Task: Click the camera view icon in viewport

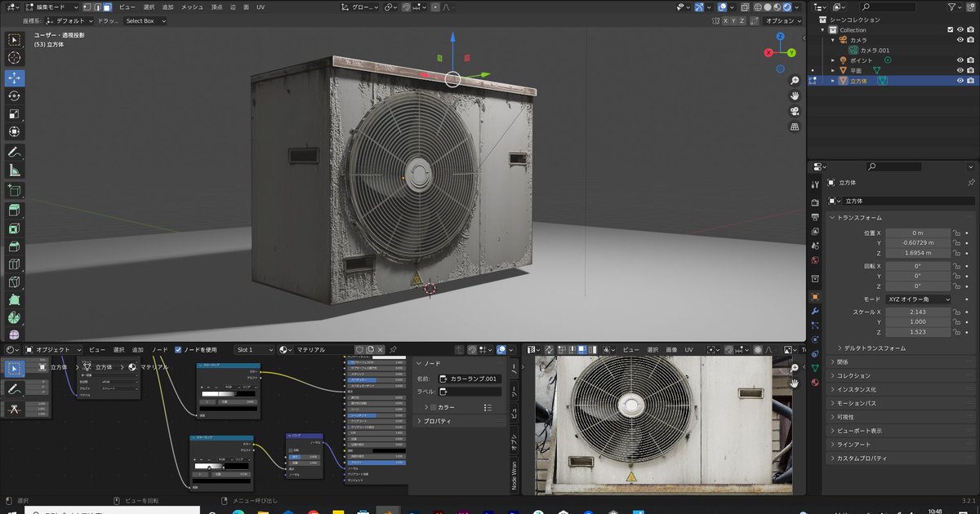Action: tap(794, 111)
